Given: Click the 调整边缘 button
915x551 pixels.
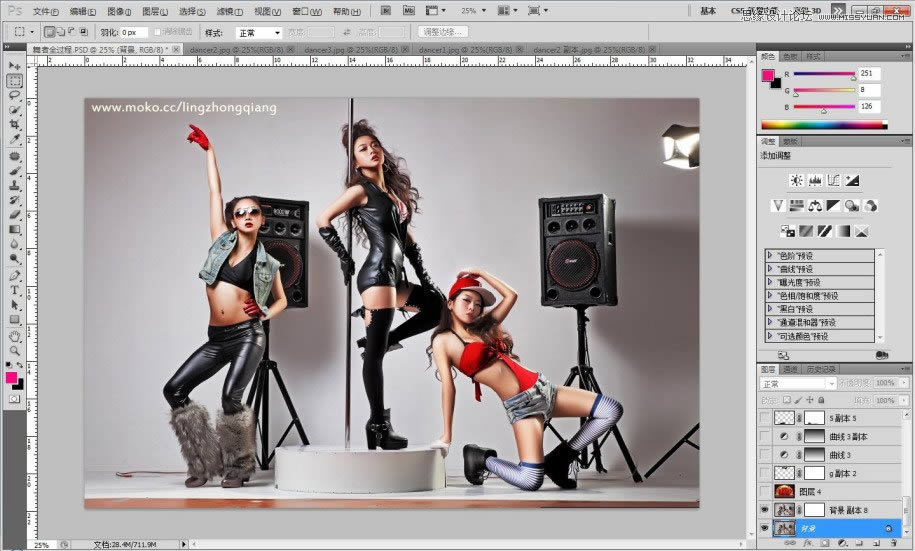Looking at the screenshot, I should pyautogui.click(x=444, y=32).
